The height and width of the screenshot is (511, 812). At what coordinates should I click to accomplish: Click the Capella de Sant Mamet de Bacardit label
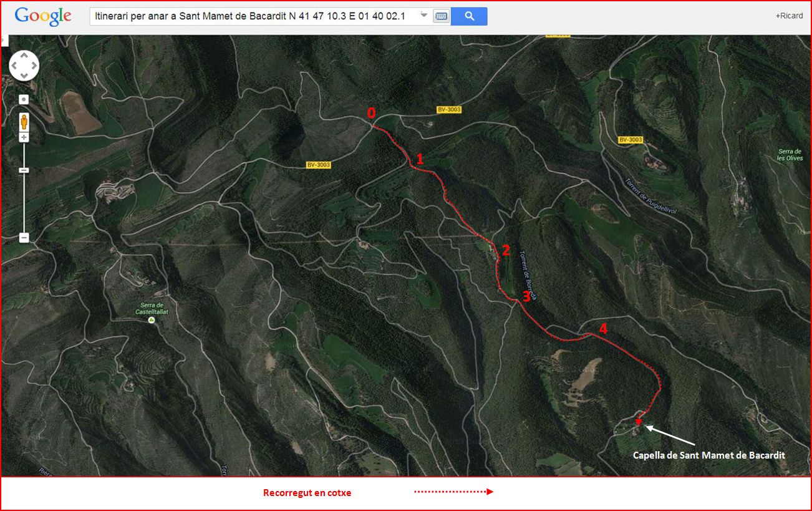coord(708,455)
